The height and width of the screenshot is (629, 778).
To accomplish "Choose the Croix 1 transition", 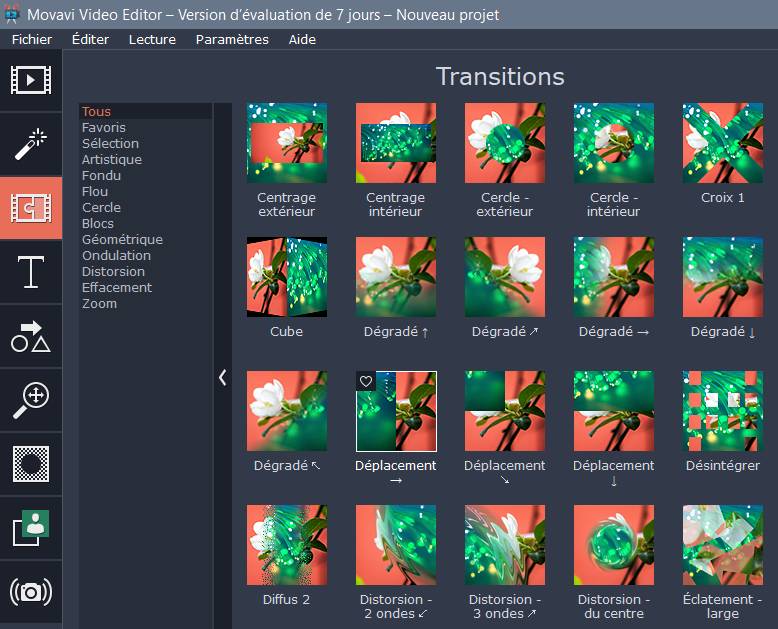I will (723, 143).
